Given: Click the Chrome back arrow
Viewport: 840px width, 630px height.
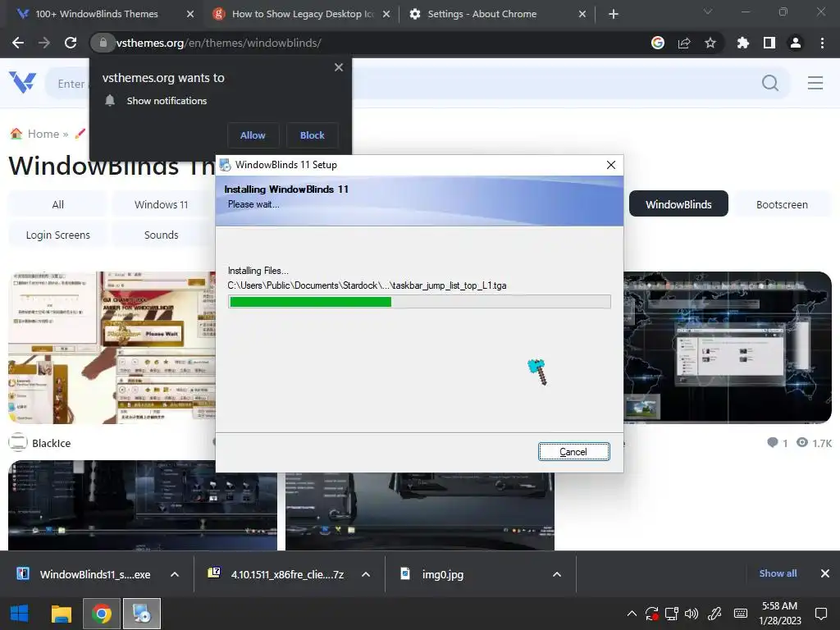Looking at the screenshot, I should 18,43.
